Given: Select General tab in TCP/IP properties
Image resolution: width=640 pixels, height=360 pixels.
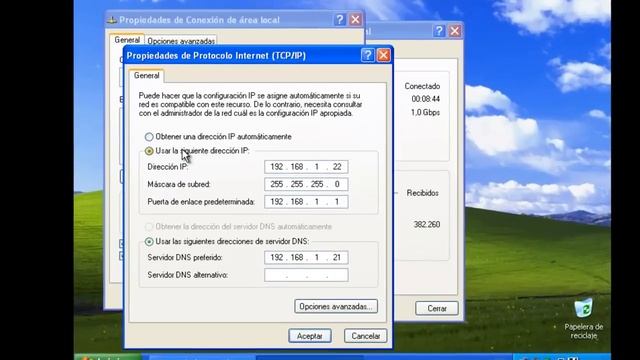Looking at the screenshot, I should 147,76.
